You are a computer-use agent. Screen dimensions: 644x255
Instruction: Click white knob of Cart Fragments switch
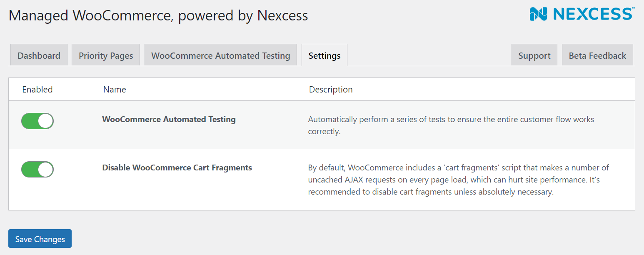(x=45, y=169)
